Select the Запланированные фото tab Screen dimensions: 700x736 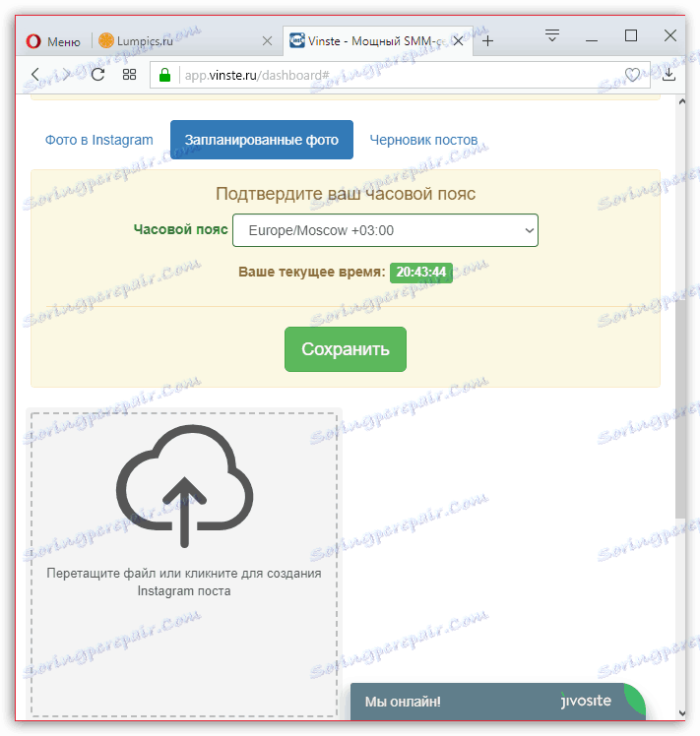262,140
